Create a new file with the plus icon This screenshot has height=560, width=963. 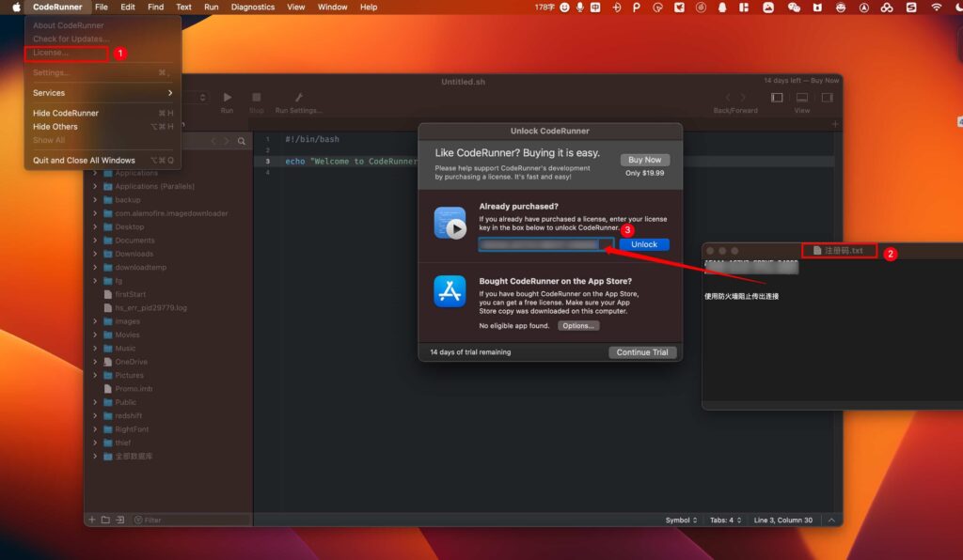coord(90,519)
